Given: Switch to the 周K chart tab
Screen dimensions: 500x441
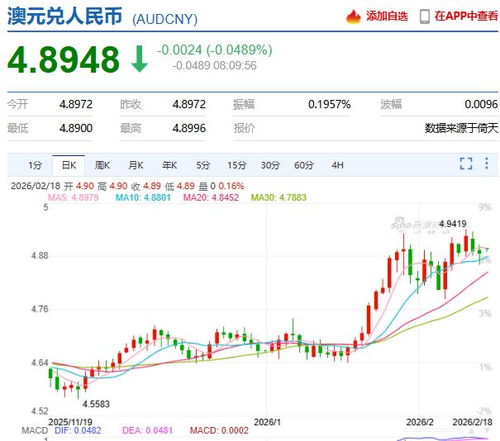Looking at the screenshot, I should (102, 165).
